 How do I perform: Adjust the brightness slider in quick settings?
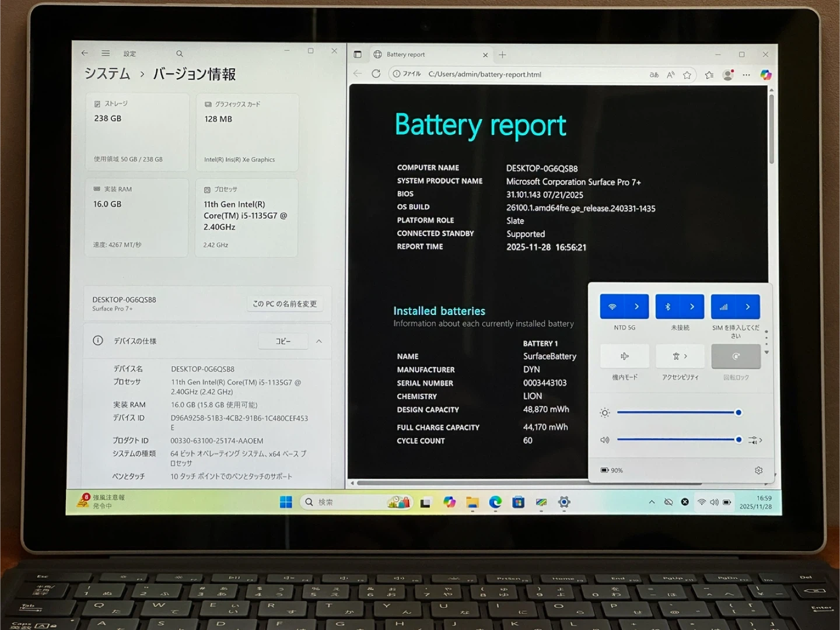[x=677, y=412]
